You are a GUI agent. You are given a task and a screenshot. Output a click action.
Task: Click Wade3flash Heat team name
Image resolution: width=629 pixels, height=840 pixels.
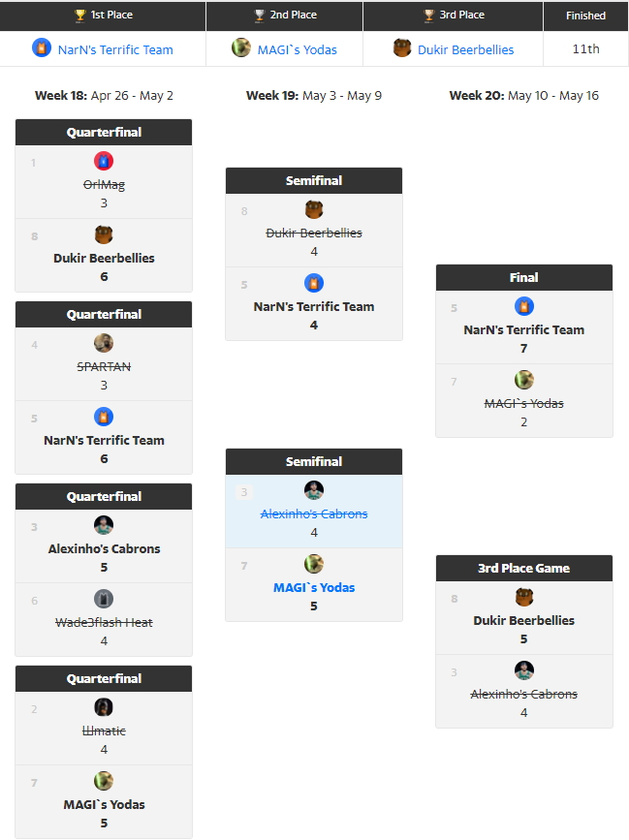[x=104, y=623]
